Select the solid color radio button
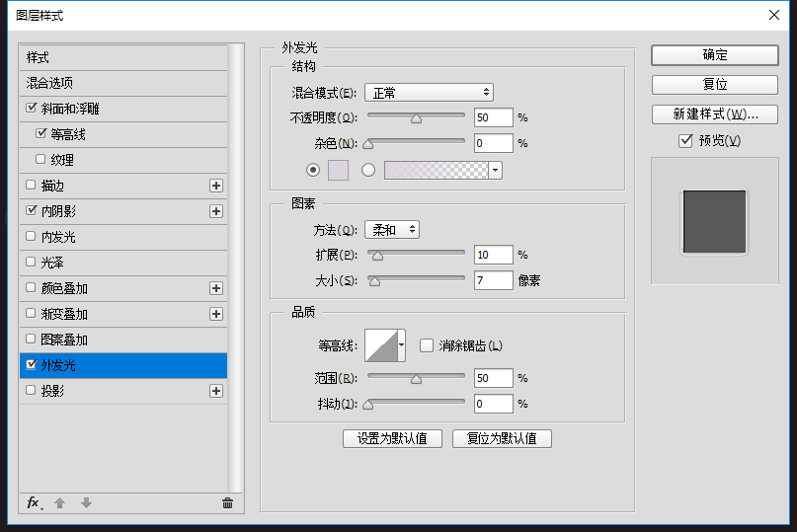Viewport: 797px width, 532px height. (313, 170)
